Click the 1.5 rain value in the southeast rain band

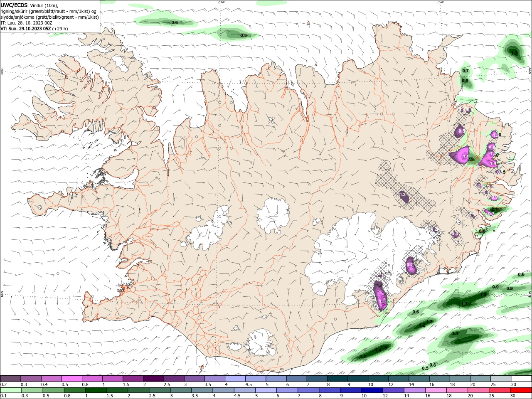point(483,294)
